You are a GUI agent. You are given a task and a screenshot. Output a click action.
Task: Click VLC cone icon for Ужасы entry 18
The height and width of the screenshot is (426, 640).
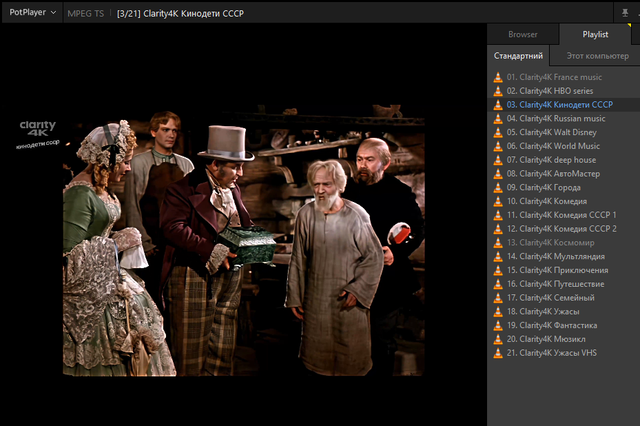pos(498,312)
